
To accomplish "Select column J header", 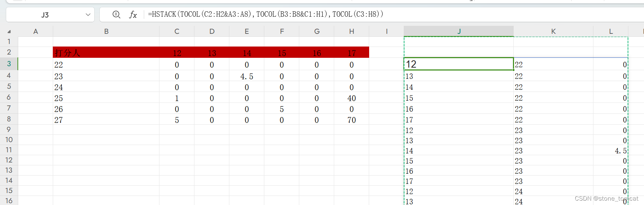I will tap(459, 31).
